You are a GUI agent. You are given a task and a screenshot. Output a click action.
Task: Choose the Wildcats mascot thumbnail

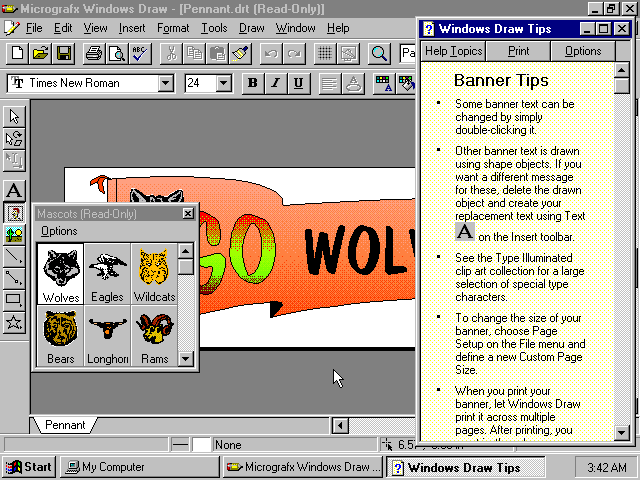[154, 274]
